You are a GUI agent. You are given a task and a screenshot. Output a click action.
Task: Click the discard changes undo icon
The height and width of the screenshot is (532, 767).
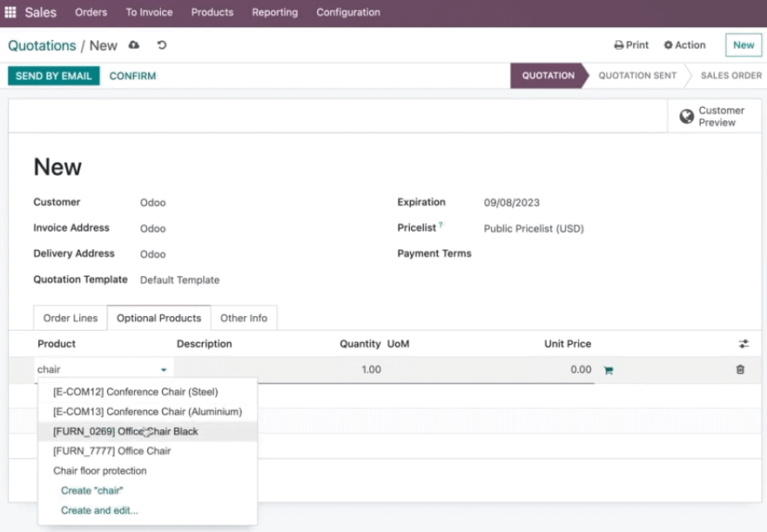click(162, 45)
